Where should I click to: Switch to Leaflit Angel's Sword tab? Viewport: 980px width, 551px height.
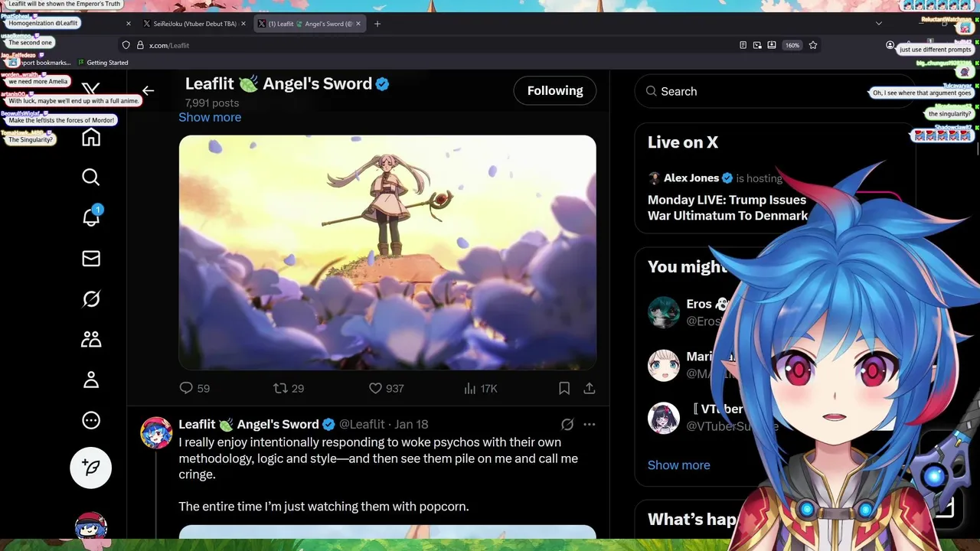pos(310,24)
